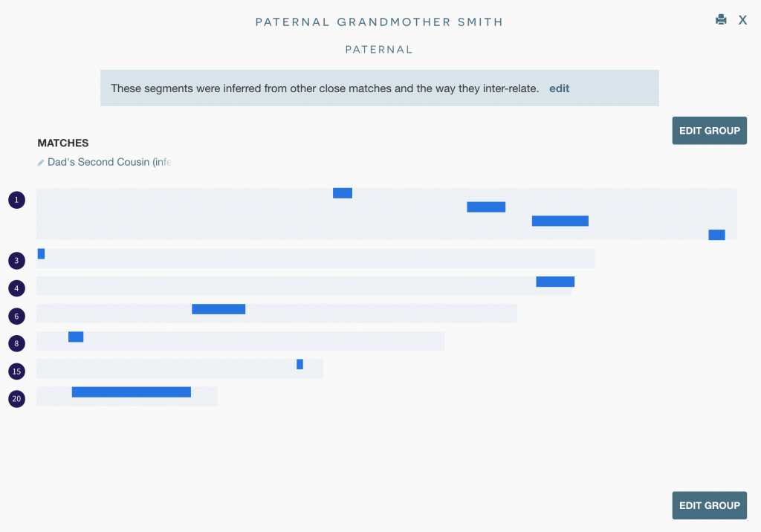Click the printer icon
The image size is (761, 532).
[x=720, y=20]
